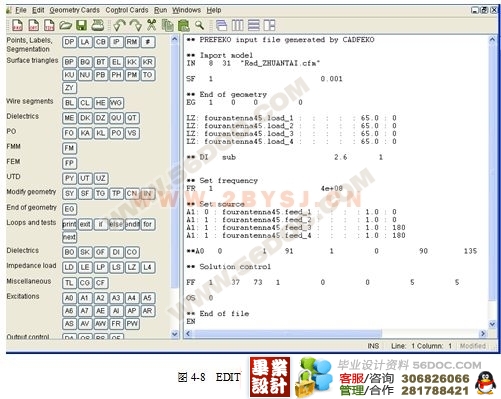Click the EG end of geometry button

(x=69, y=209)
